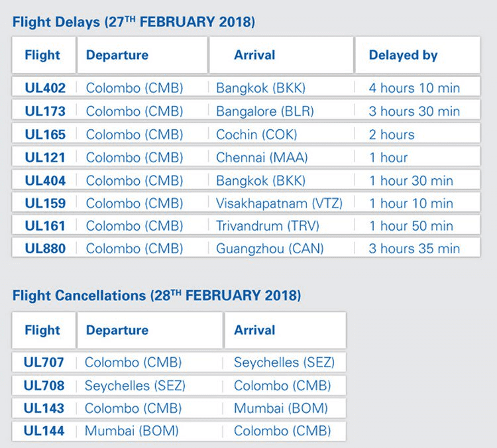This screenshot has height=448, width=497.
Task: Click the UL402 flight number
Action: (45, 88)
